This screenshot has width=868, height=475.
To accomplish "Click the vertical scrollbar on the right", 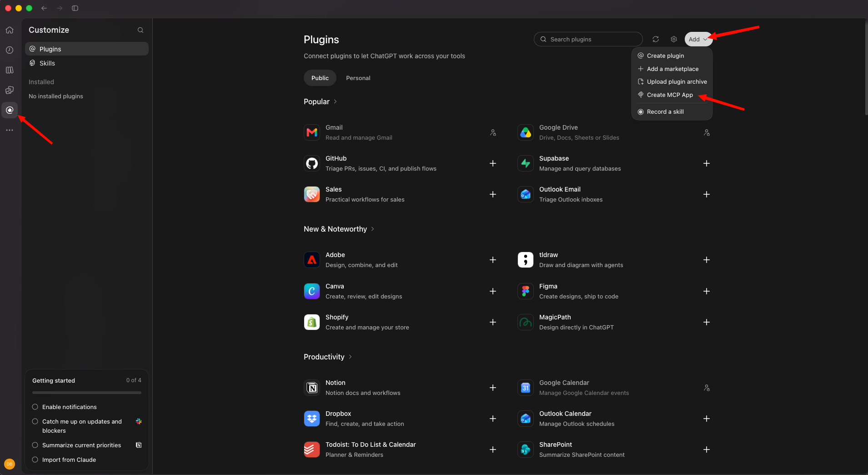I will point(866,67).
